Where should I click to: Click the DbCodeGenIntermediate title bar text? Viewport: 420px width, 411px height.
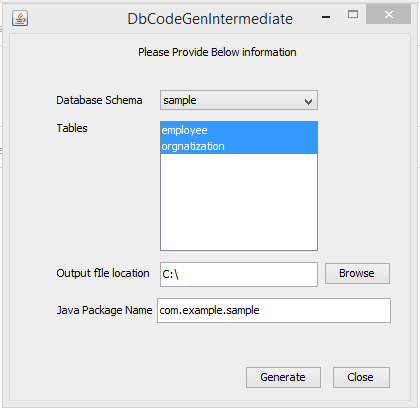[210, 19]
